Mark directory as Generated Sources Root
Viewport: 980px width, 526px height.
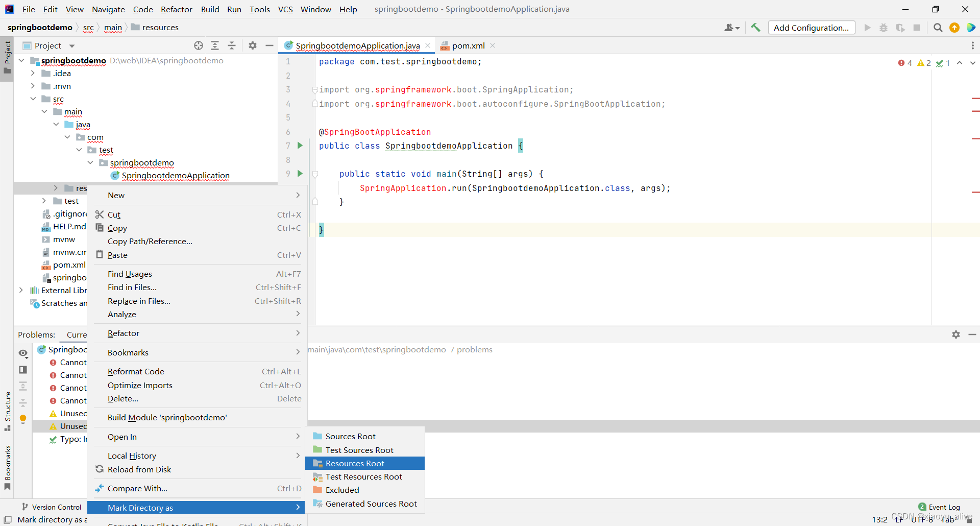(x=365, y=504)
